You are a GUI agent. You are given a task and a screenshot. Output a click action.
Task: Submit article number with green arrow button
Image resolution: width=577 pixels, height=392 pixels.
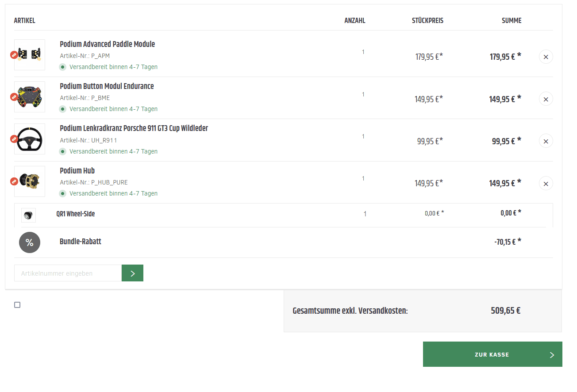click(x=132, y=273)
